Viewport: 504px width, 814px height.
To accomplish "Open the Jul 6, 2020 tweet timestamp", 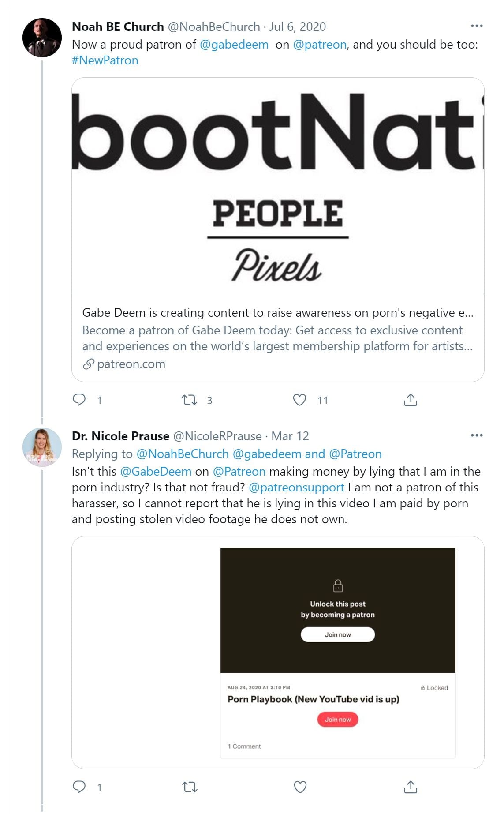I will coord(298,27).
